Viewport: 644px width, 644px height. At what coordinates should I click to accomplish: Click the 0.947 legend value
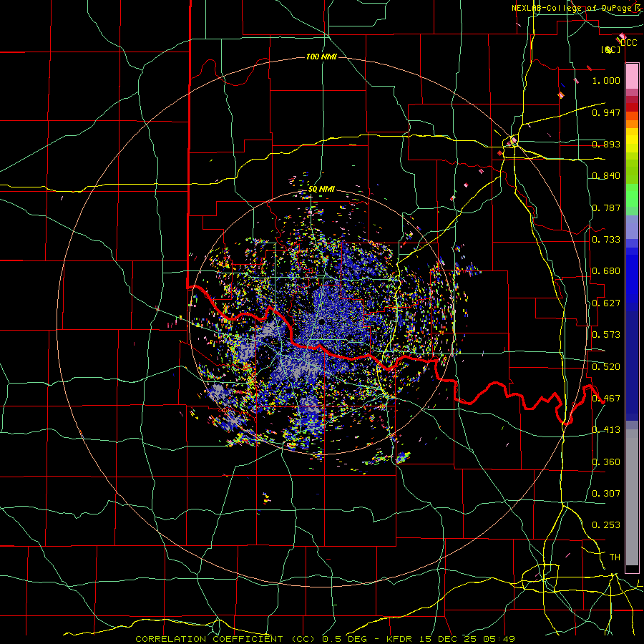pyautogui.click(x=606, y=112)
